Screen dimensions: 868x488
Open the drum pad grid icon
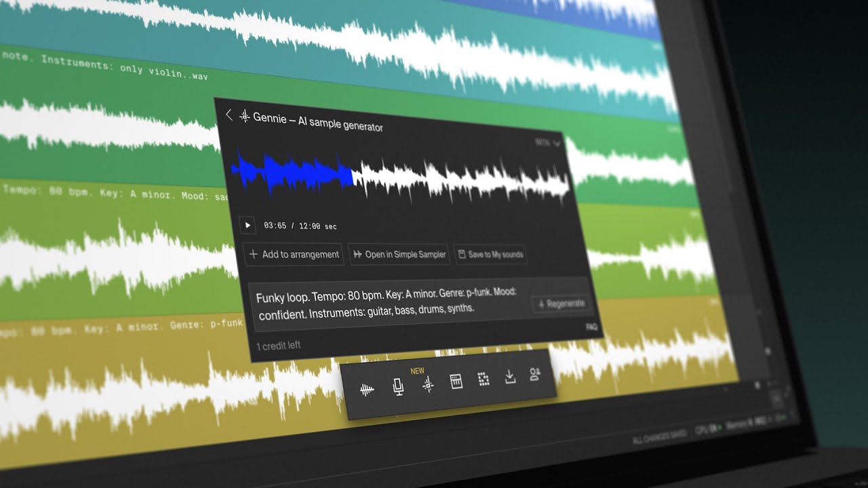[x=484, y=379]
